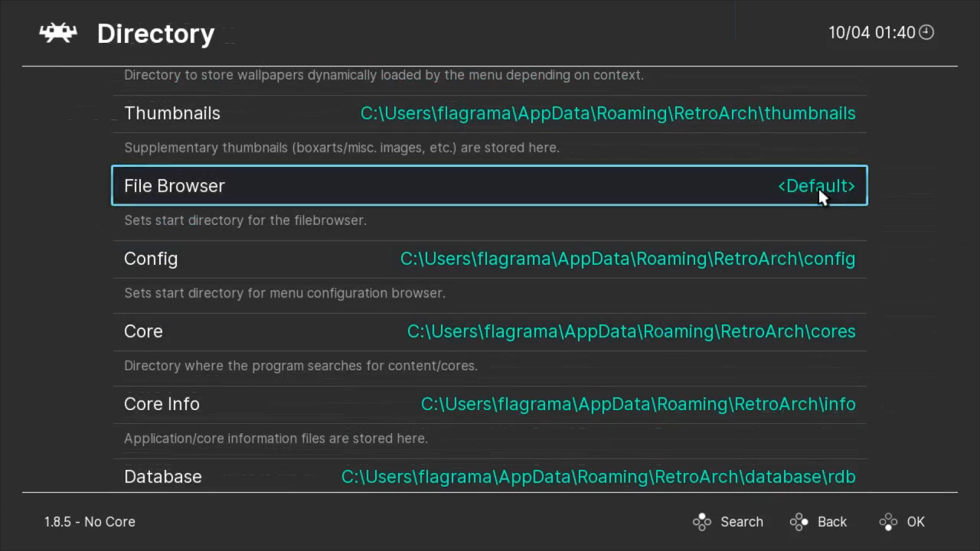This screenshot has height=551, width=980.
Task: Click the RetroArch invader logo icon
Action: coord(58,33)
